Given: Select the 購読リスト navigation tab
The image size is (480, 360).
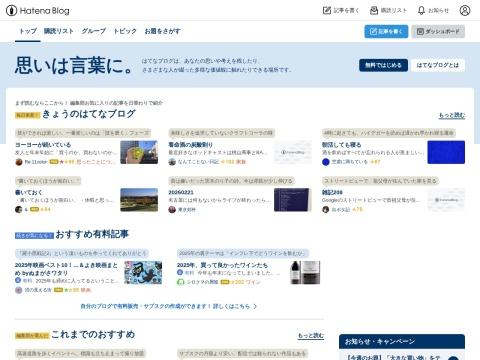Looking at the screenshot, I should 59,31.
